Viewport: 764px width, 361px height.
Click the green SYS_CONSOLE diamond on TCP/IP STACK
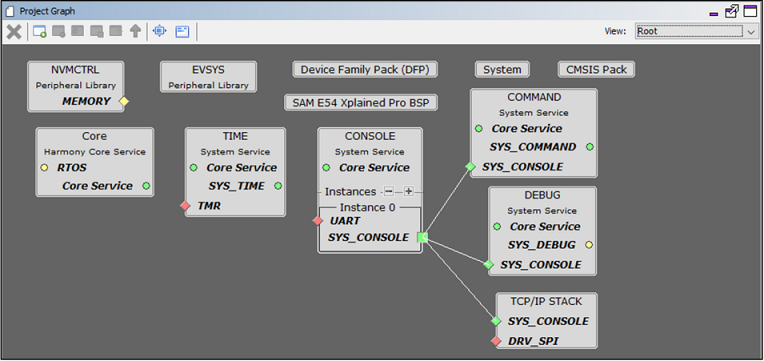point(496,321)
